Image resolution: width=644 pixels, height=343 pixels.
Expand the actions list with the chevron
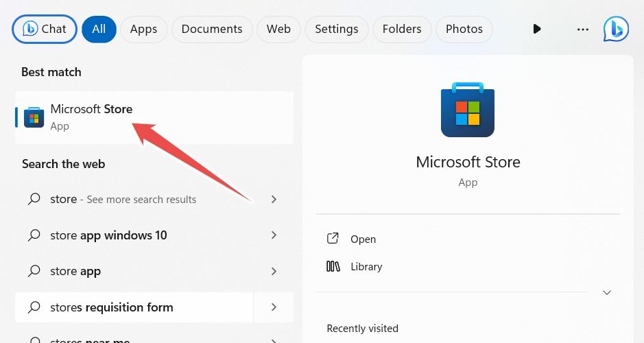[x=607, y=292]
